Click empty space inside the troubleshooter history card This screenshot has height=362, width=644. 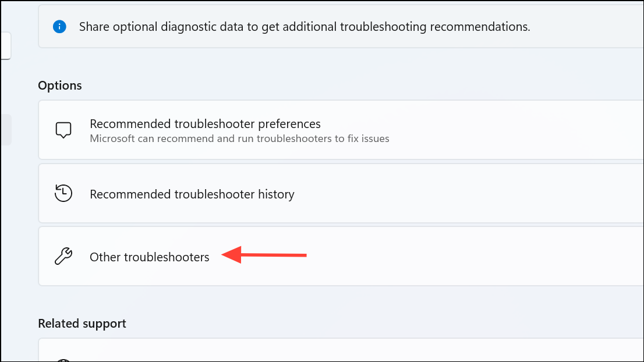pos(468,193)
